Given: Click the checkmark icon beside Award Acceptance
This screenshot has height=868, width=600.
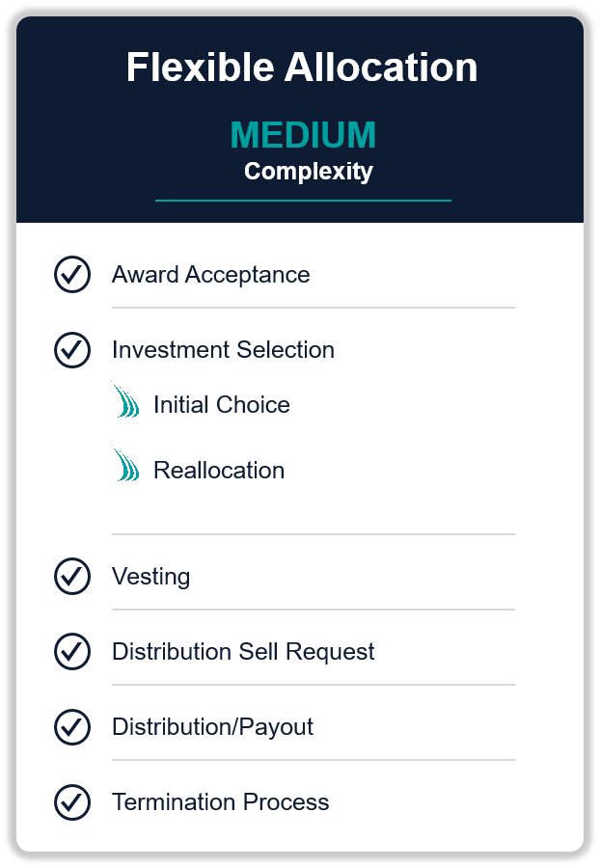Looking at the screenshot, I should click(x=72, y=274).
